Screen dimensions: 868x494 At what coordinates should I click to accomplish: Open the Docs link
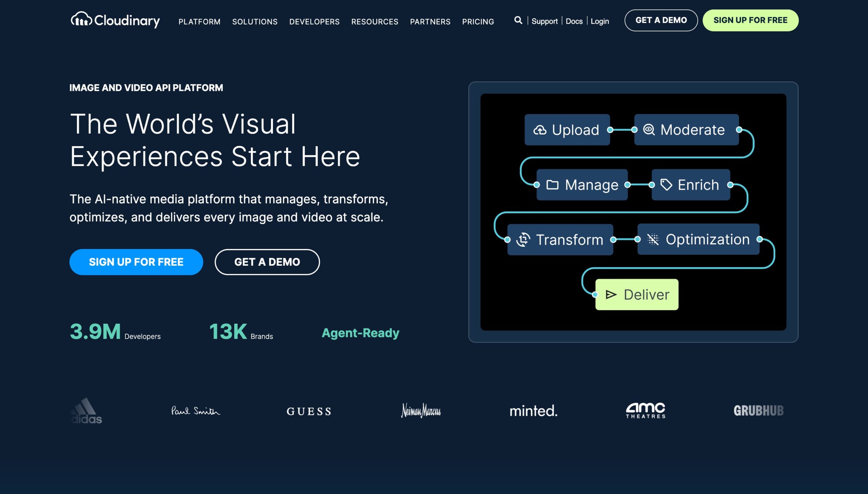[574, 21]
